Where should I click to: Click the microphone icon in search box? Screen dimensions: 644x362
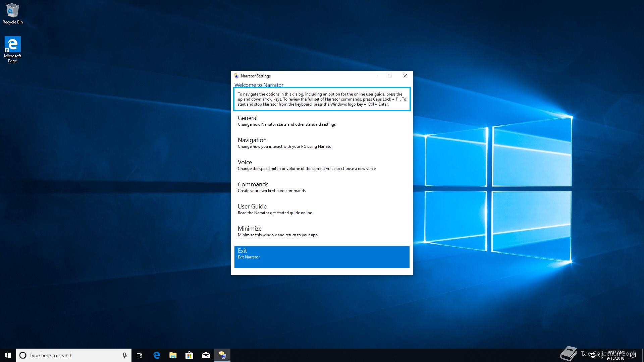click(x=124, y=355)
